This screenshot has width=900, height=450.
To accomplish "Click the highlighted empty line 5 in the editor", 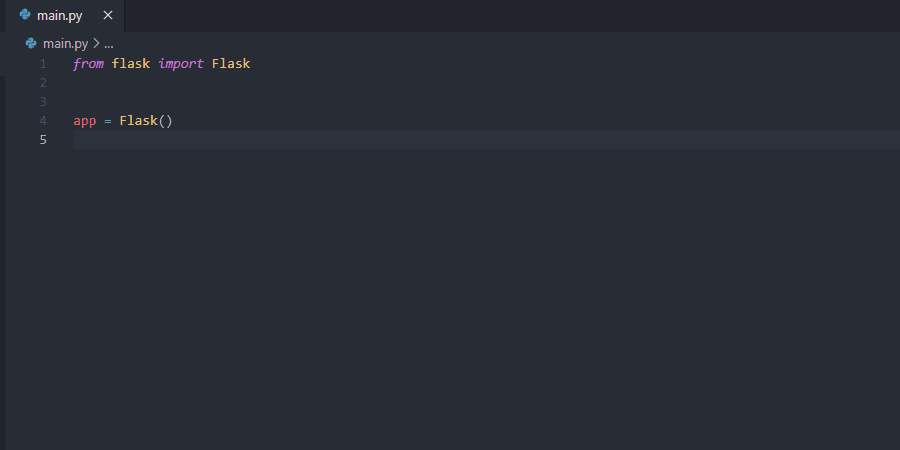I will (480, 140).
